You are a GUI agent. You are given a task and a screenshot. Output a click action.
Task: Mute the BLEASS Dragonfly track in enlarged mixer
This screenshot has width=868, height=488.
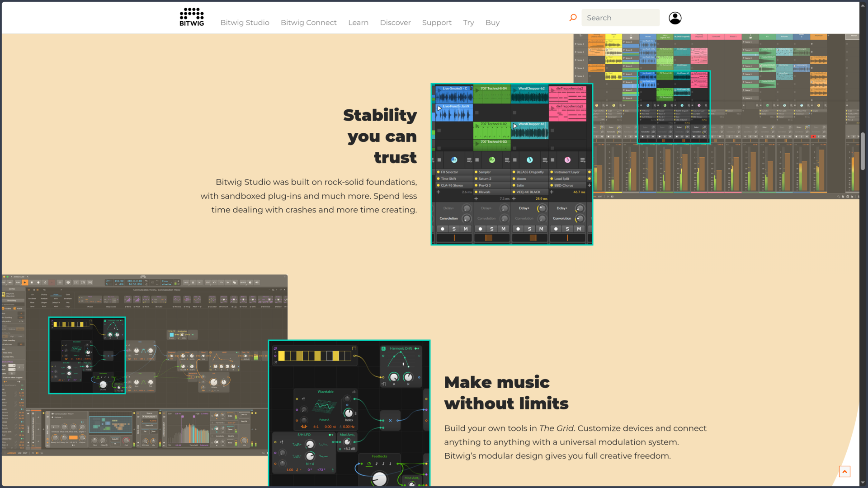(x=541, y=229)
